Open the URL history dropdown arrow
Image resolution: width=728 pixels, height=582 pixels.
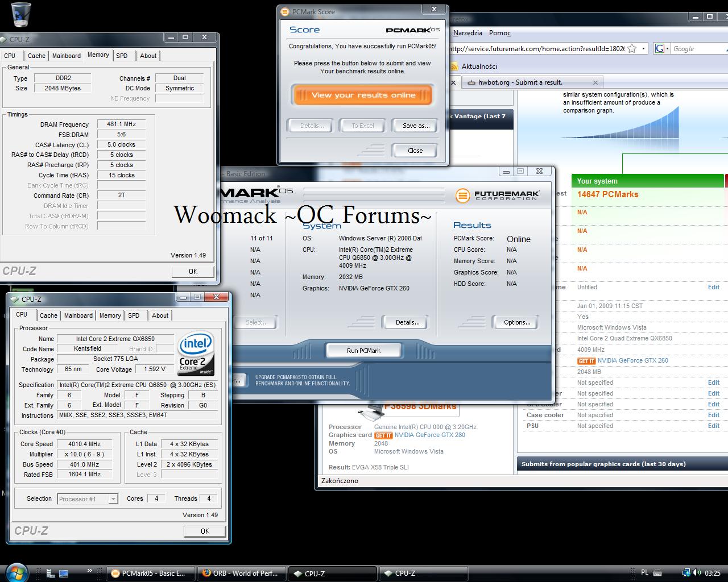click(x=643, y=49)
